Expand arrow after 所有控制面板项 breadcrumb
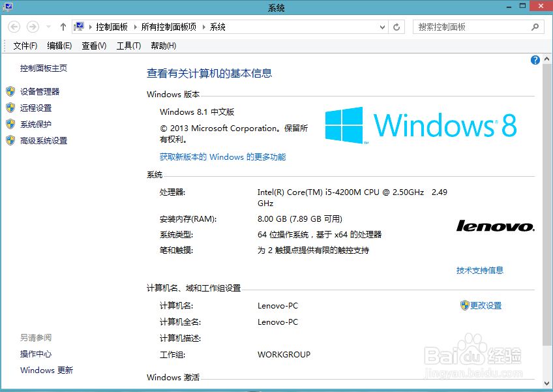Viewport: 553px width, 392px height. (203, 27)
